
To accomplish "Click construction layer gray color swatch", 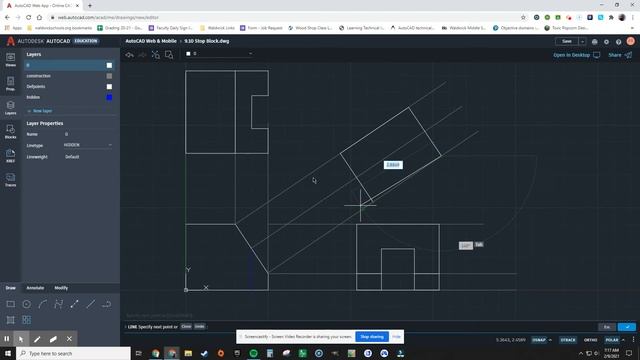I will pyautogui.click(x=109, y=76).
